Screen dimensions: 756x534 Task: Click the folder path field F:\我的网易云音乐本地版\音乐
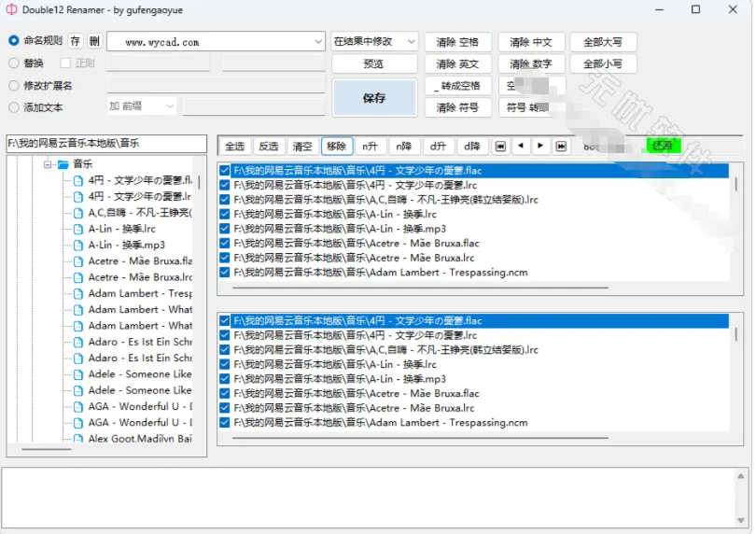(x=106, y=143)
